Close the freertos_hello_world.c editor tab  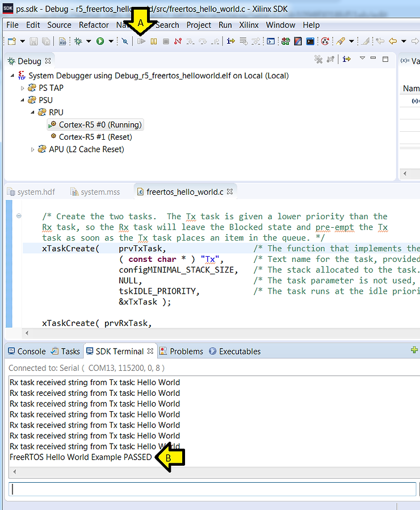(x=230, y=191)
